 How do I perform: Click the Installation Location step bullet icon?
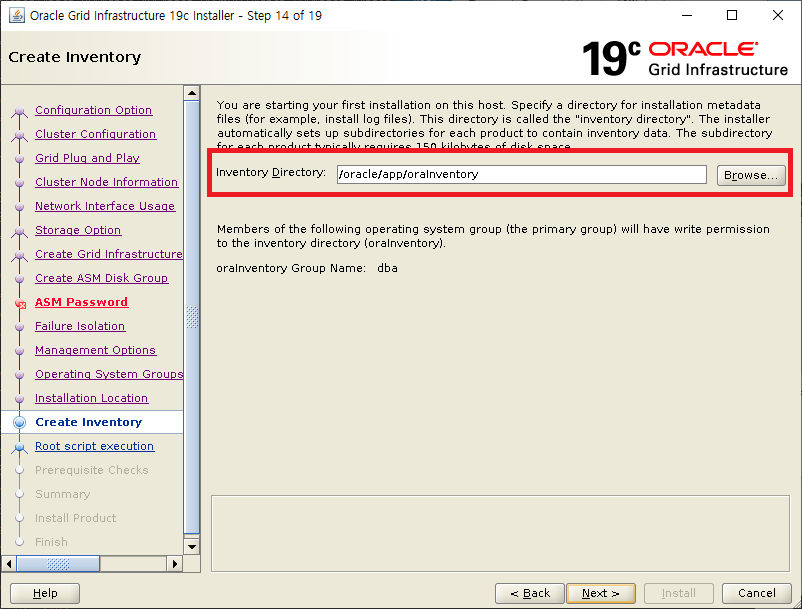click(x=19, y=399)
